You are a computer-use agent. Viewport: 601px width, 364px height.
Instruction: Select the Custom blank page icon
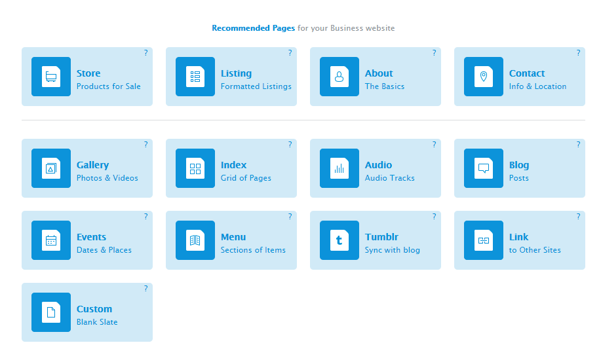coord(51,312)
